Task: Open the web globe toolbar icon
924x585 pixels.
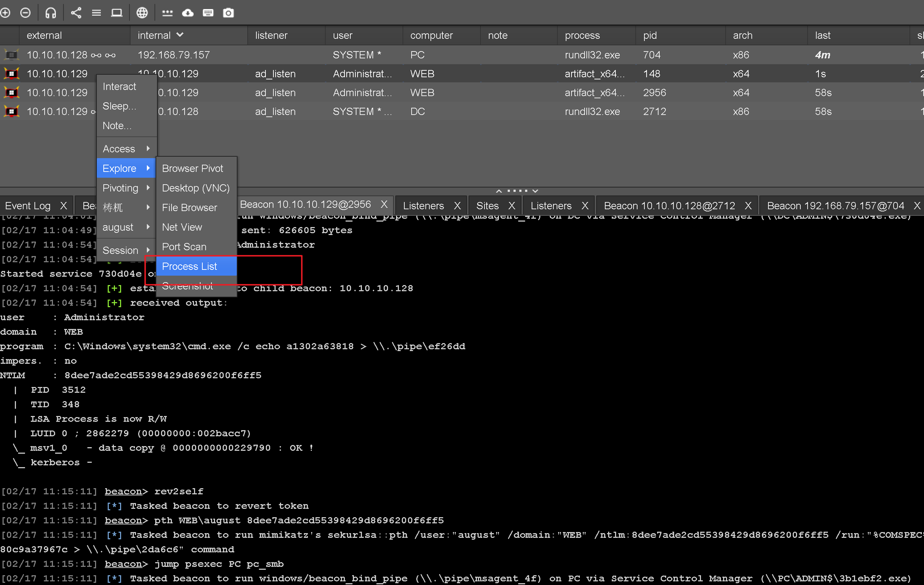Action: point(142,13)
